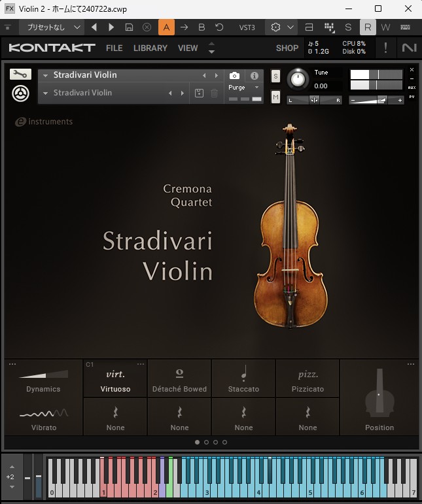The image size is (422, 504).
Task: Adjust the Dynamics slider
Action: coord(43,375)
